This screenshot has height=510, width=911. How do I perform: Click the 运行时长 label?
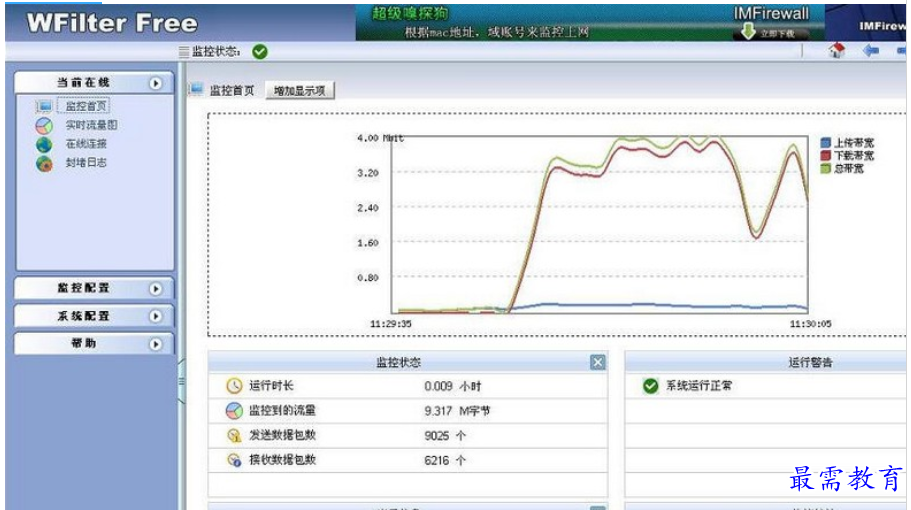point(271,386)
